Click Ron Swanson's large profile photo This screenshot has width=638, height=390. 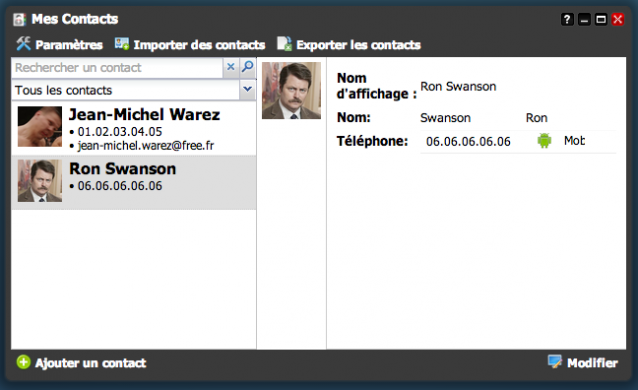click(291, 90)
